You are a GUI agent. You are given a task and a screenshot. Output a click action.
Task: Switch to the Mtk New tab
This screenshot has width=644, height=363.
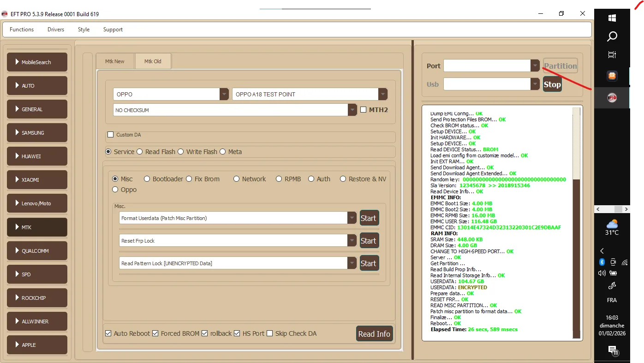115,61
